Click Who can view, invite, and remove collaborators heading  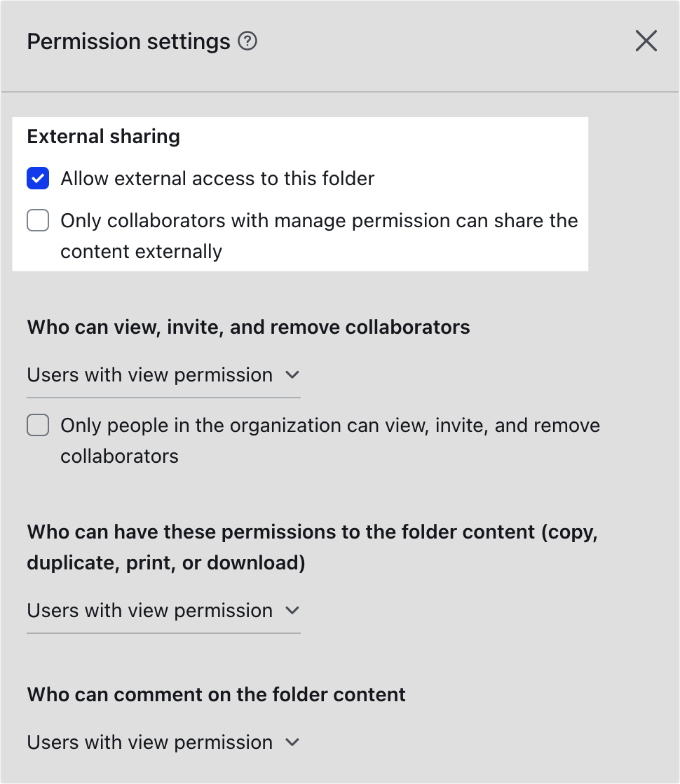[x=247, y=327]
